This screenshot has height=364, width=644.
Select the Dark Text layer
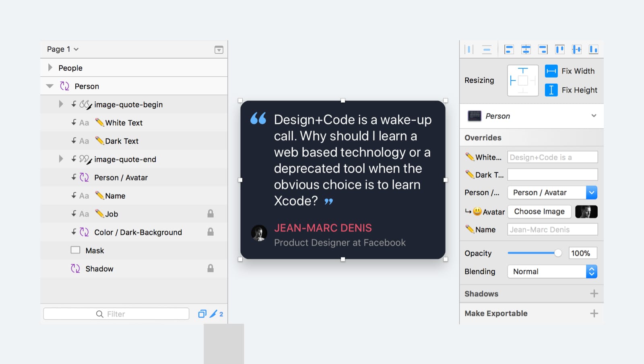tap(134, 141)
